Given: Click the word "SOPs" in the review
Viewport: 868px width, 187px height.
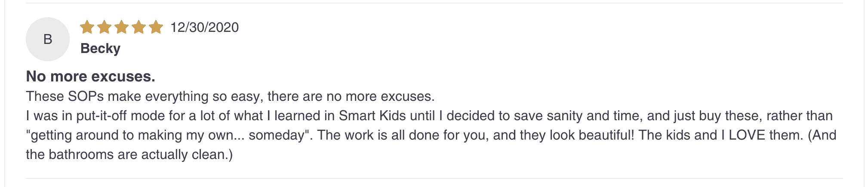Looking at the screenshot, I should coord(86,96).
